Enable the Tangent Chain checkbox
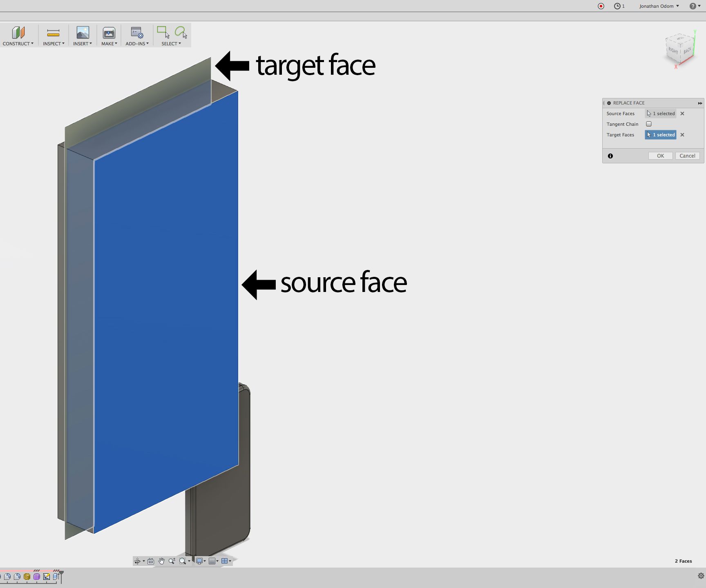706x588 pixels. [x=649, y=124]
